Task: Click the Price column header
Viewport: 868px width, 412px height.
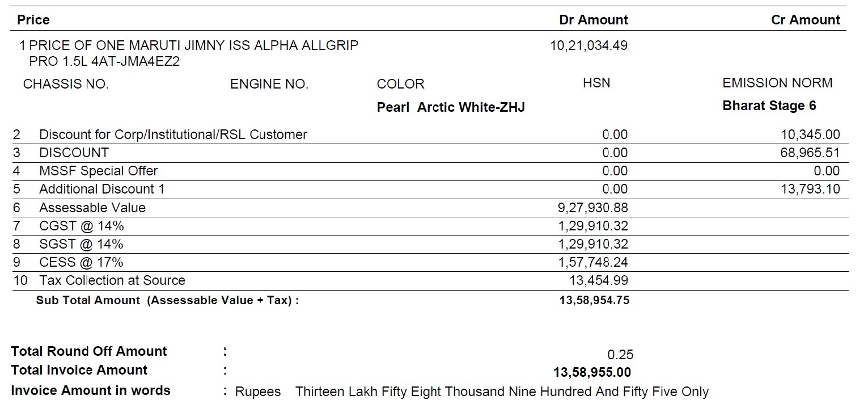Action: click(x=33, y=20)
